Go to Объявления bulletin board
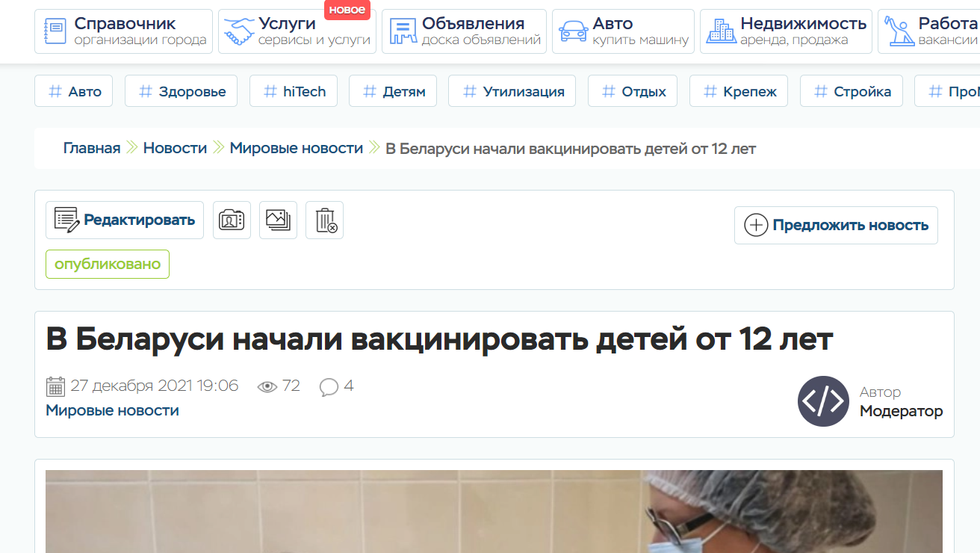Image resolution: width=980 pixels, height=553 pixels. (x=463, y=31)
